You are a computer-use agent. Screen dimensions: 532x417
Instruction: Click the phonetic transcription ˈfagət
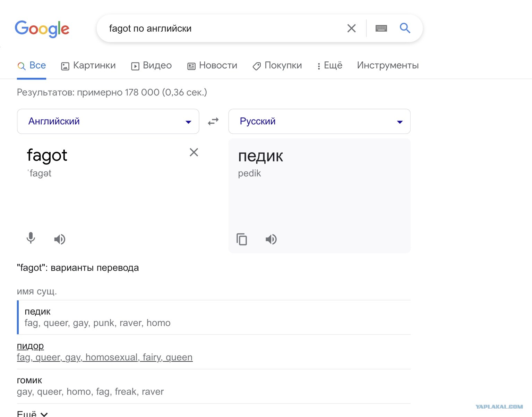(x=39, y=173)
